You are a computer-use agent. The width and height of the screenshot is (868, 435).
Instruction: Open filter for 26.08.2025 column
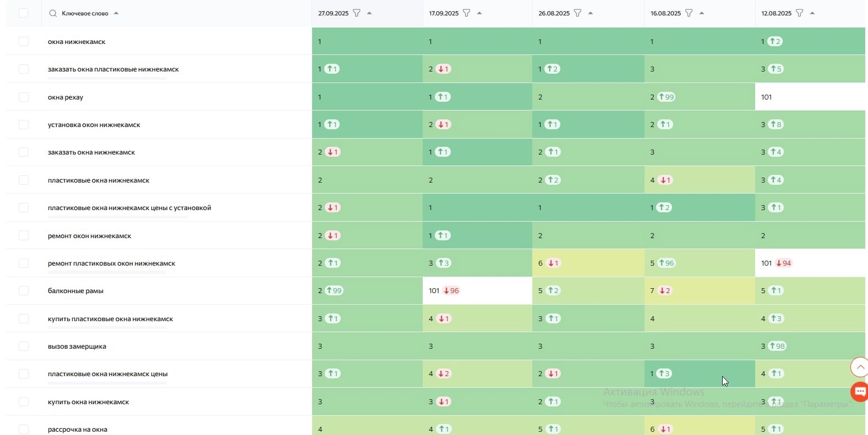[578, 13]
